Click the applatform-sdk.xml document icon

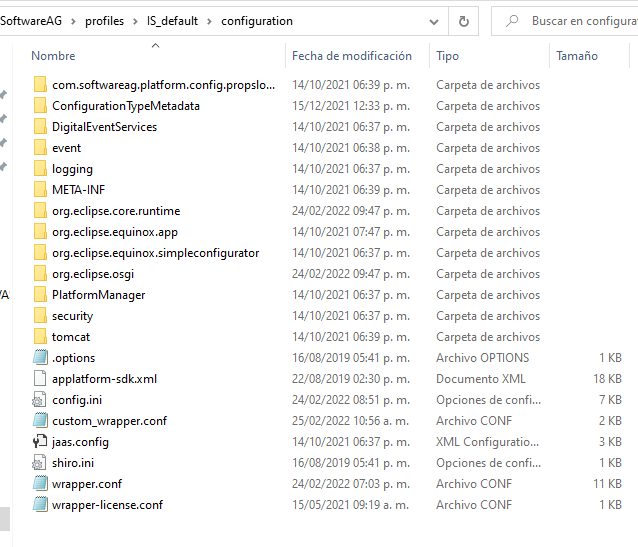[40, 379]
